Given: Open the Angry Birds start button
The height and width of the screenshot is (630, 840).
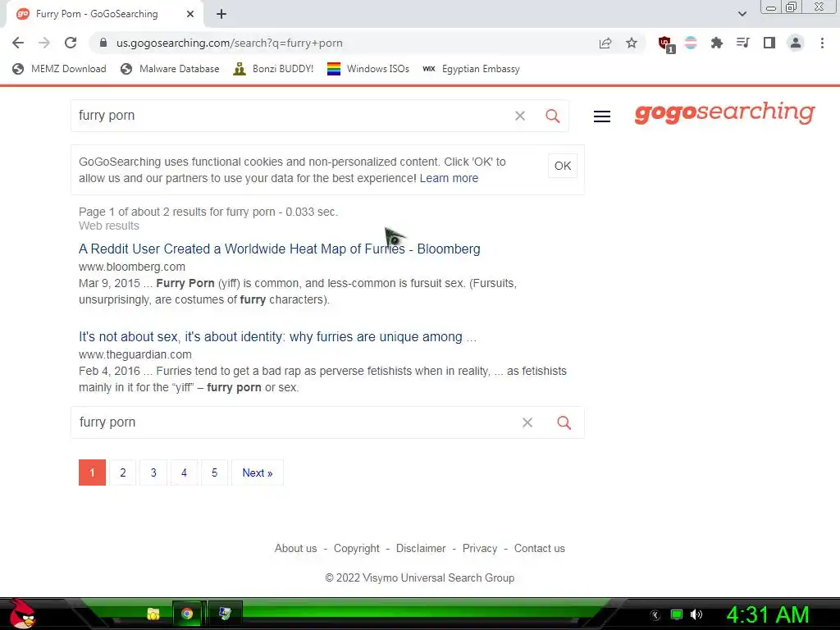Looking at the screenshot, I should 21,614.
